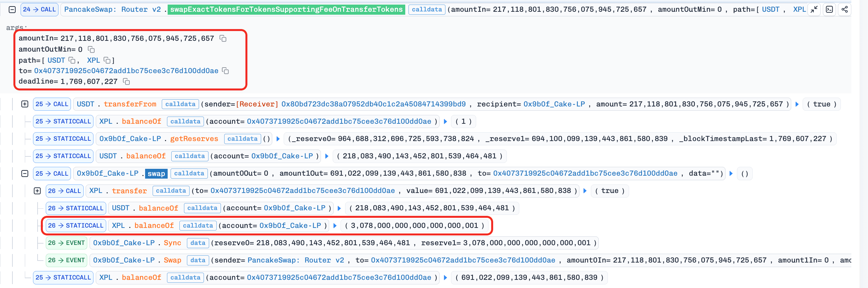Viewport: 868px width, 288px height.
Task: Click the green swapExactTokensForTokensSupportingFeeOnTransferTokens function name
Action: click(286, 9)
